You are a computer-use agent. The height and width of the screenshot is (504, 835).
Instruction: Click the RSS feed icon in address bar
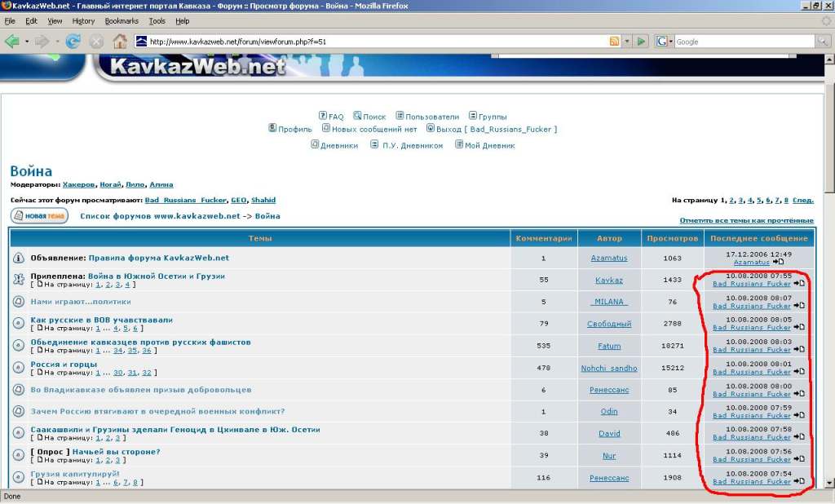(x=614, y=41)
